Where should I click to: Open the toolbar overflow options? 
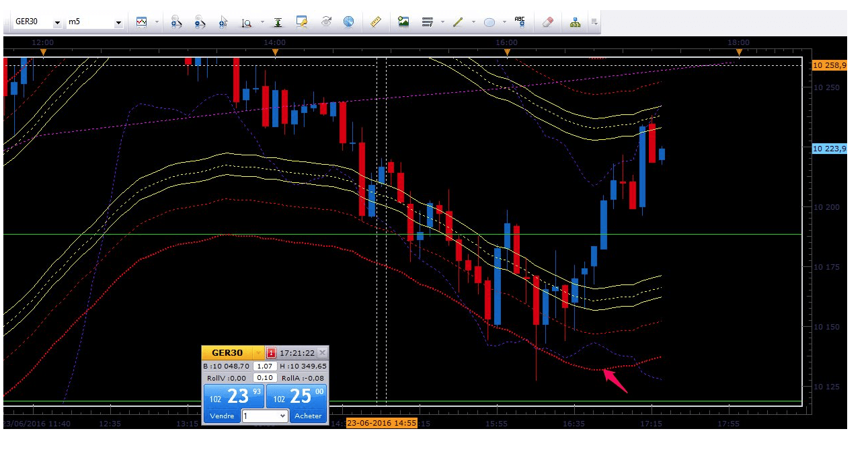(594, 22)
